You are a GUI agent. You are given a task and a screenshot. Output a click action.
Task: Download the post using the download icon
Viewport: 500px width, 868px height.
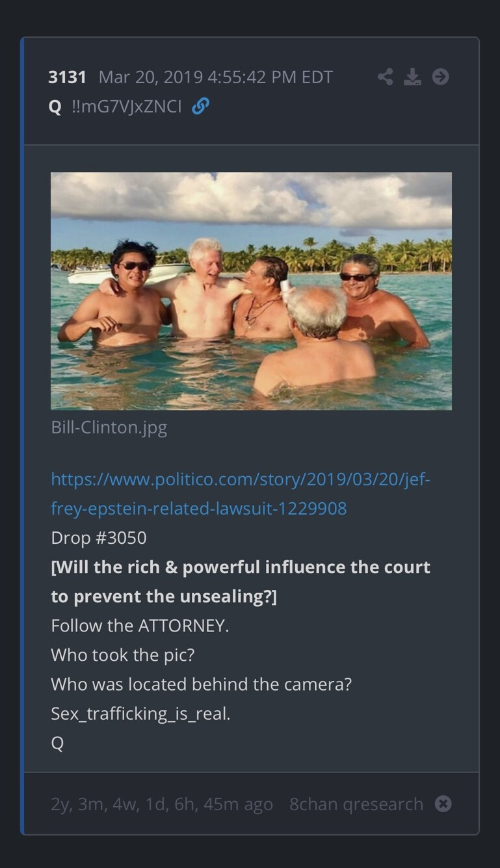[412, 77]
